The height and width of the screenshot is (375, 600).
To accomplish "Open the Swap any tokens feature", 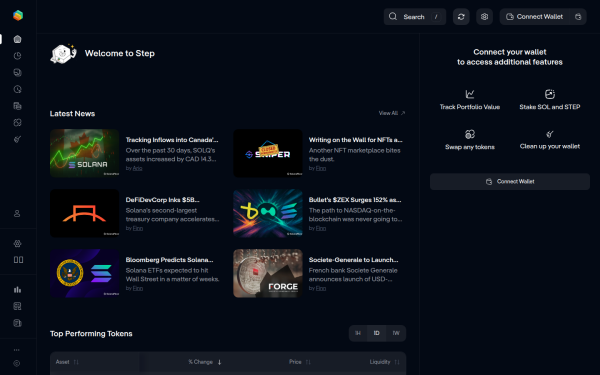I will coord(470,140).
